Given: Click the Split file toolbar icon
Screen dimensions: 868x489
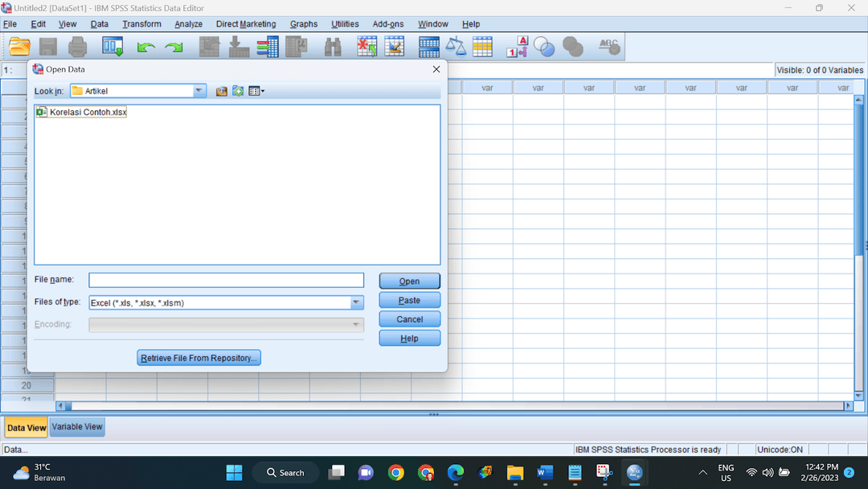Looking at the screenshot, I should point(429,47).
